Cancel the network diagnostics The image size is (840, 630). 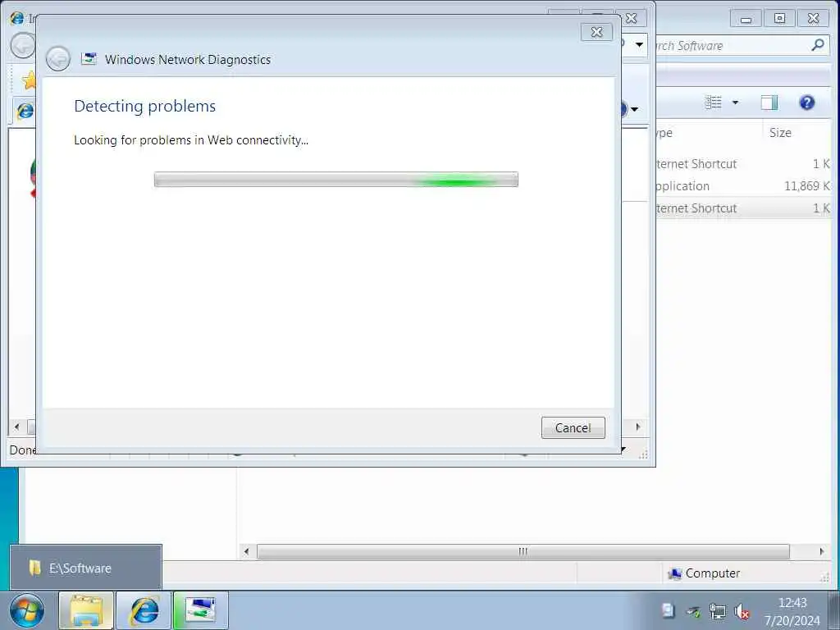tap(573, 427)
